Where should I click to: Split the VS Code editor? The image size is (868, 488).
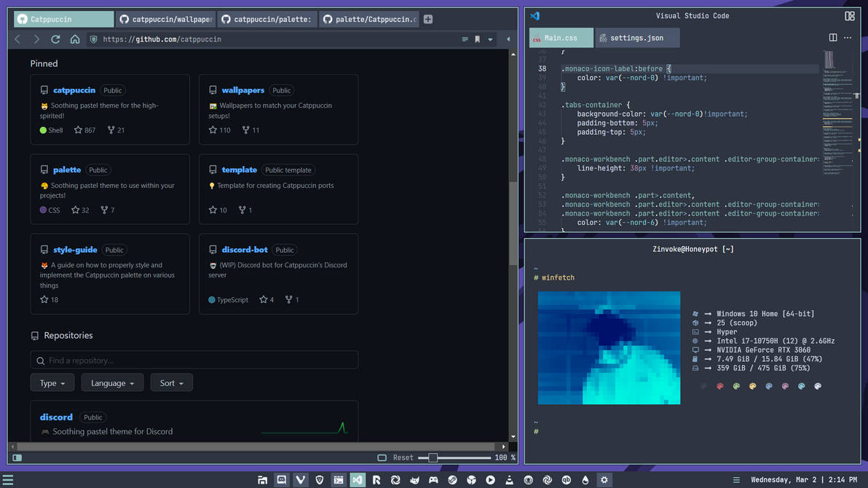pos(832,38)
